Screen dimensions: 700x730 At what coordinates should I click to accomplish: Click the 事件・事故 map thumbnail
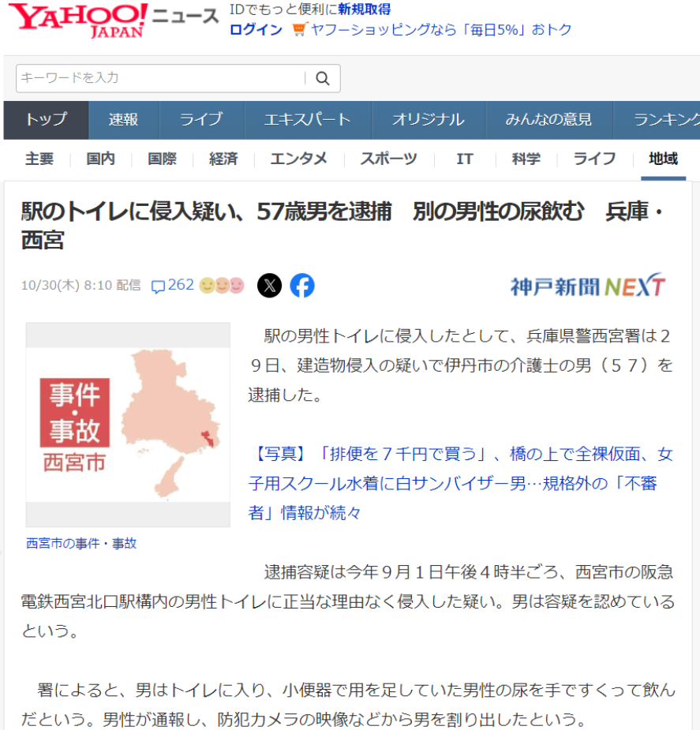click(x=128, y=424)
